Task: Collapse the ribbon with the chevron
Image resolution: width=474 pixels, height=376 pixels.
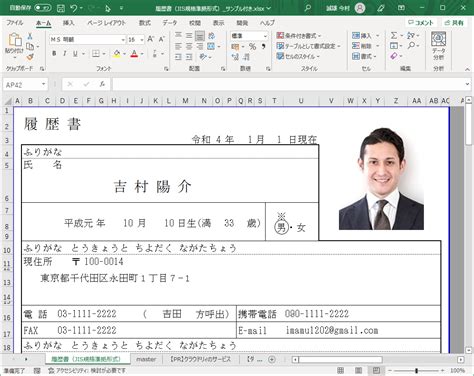Action: pyautogui.click(x=467, y=69)
